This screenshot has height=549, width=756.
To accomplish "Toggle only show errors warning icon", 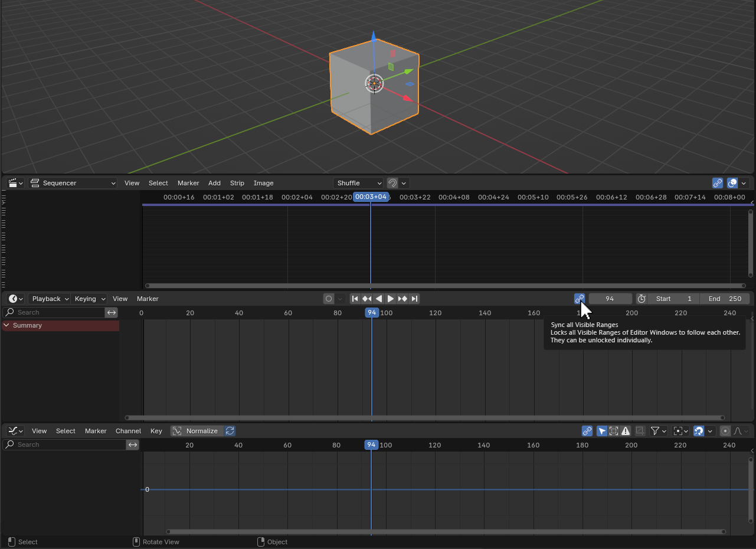I will pyautogui.click(x=626, y=431).
